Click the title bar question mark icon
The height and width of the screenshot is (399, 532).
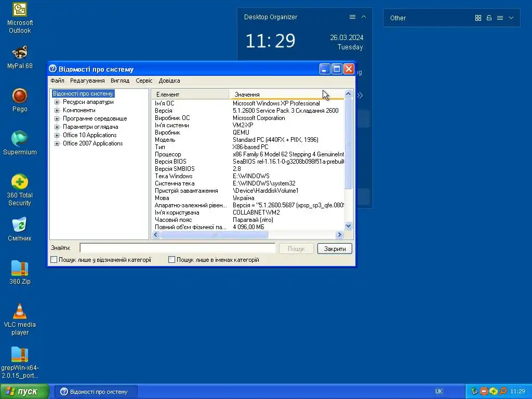52,69
